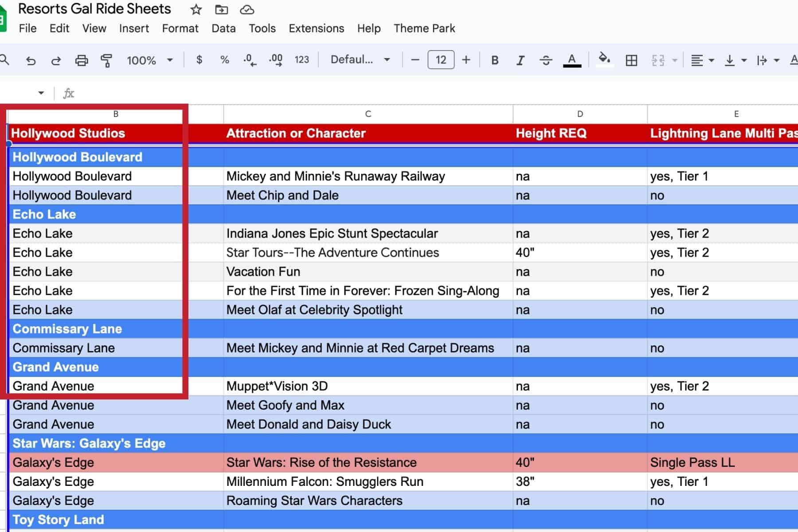Screen dimensions: 798x532
Task: Select Mickey and Minnie's Runaway Railway cell
Action: 368,176
